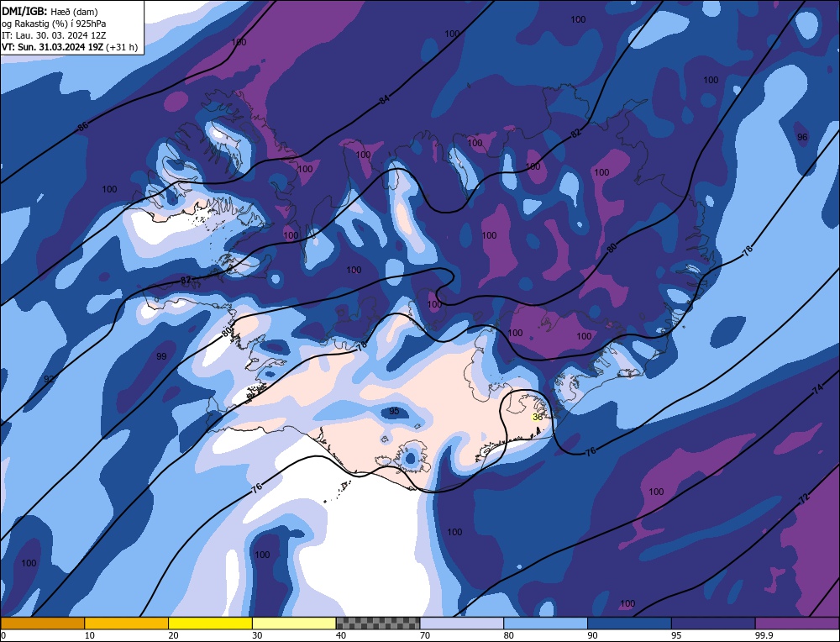Click the "99" humidity value on the map

(x=161, y=356)
